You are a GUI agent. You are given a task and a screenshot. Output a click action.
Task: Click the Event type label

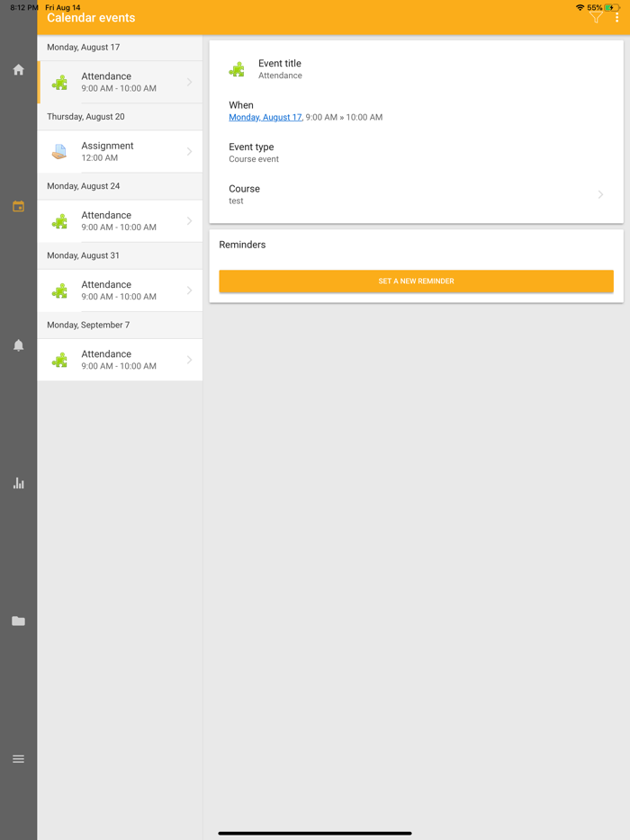pos(251,147)
